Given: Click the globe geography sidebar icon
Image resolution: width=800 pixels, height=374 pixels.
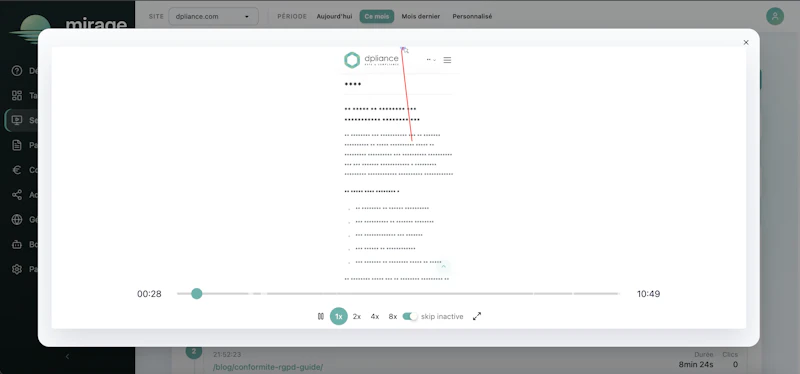Looking at the screenshot, I should (x=17, y=219).
